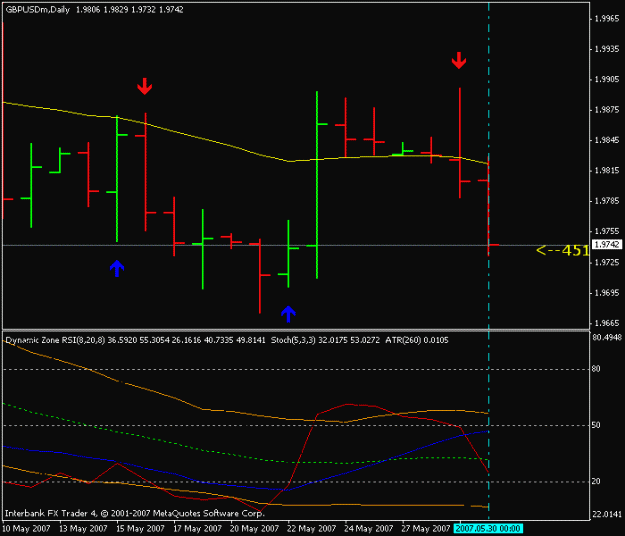This screenshot has width=625, height=536.
Task: Click the 1.9755 price axis label
Action: 607,231
